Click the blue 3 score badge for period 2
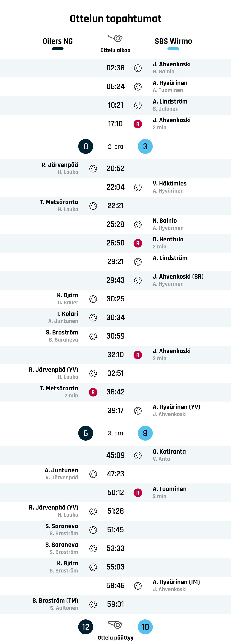231x644 pixels. click(x=145, y=147)
